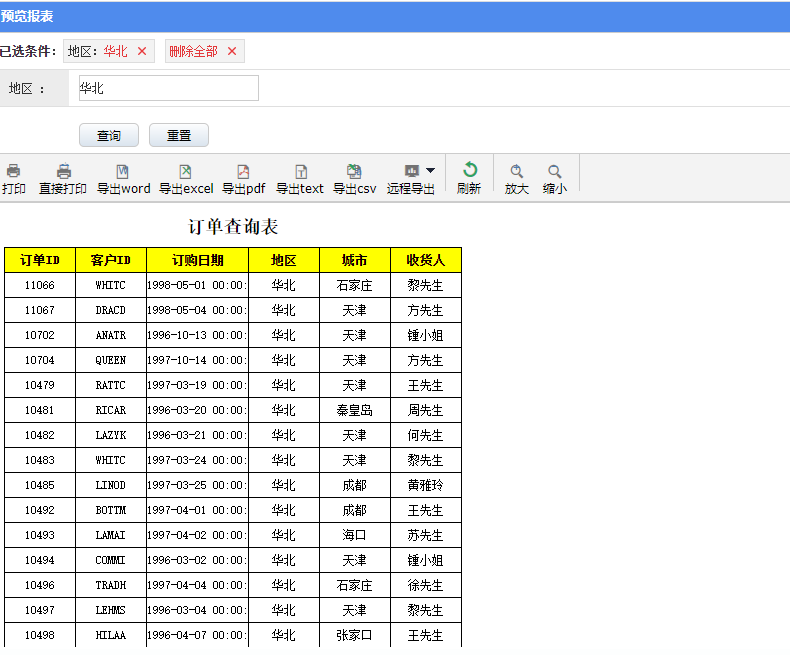Click the 打印 (print) icon
This screenshot has height=655, width=790.
(13, 171)
